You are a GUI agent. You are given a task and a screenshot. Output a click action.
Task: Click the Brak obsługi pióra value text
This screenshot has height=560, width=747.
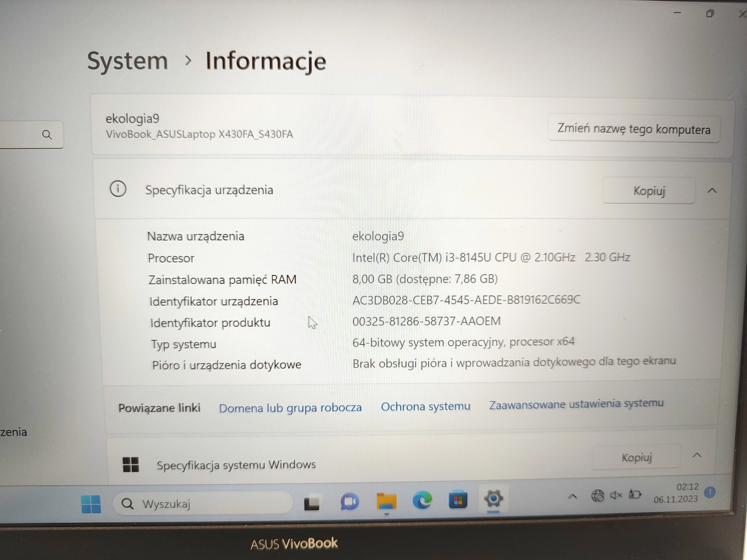click(514, 363)
